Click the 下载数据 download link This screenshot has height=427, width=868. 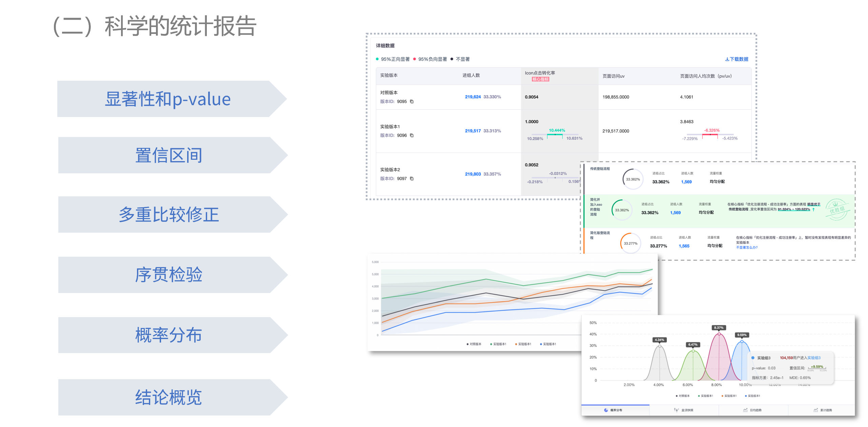pyautogui.click(x=736, y=59)
